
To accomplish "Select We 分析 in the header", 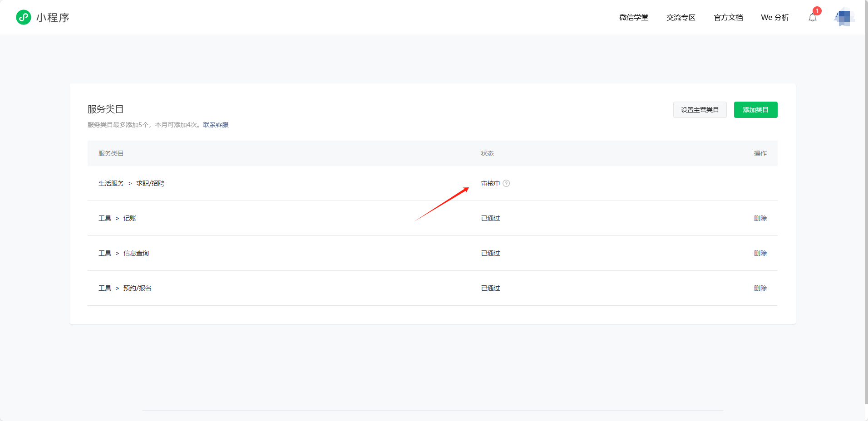I will pyautogui.click(x=775, y=18).
